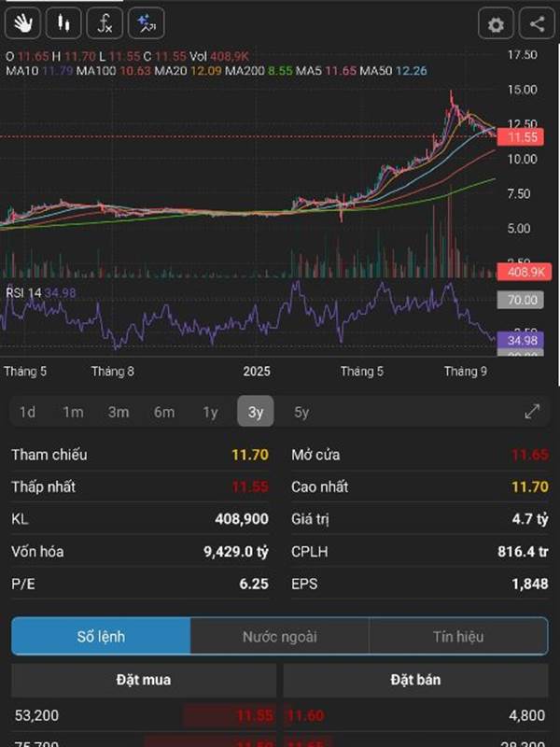Click the Tháng 9 time axis label
Image resolution: width=560 pixels, height=747 pixels.
[x=465, y=371]
